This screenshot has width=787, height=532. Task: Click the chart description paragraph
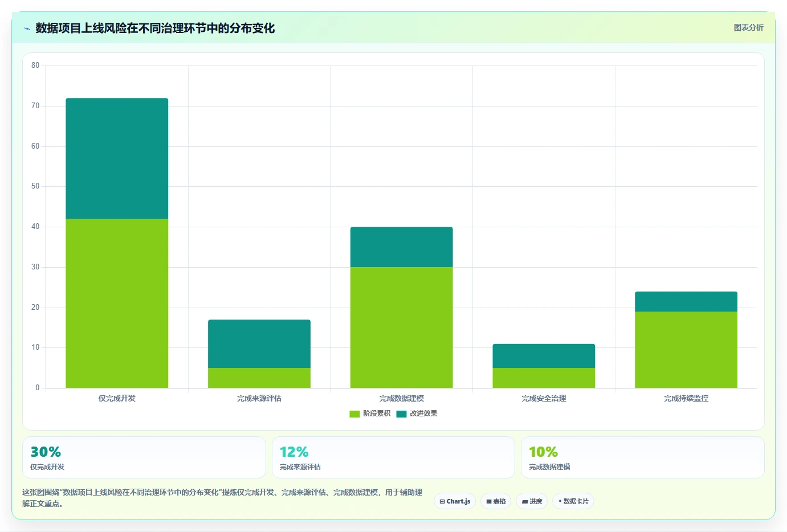(222, 498)
